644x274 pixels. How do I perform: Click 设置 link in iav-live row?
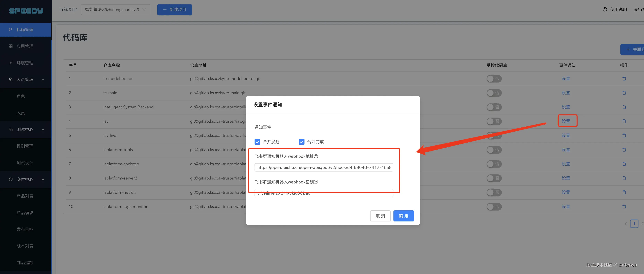coord(566,135)
